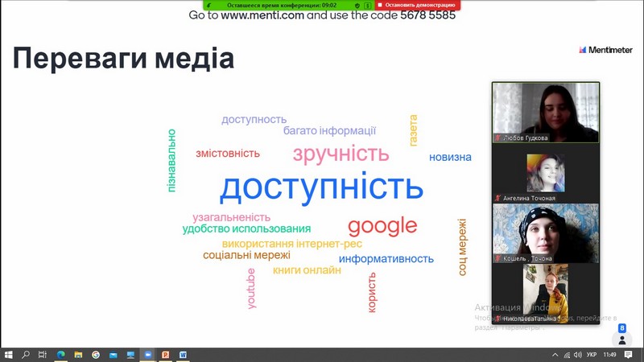
Task: Click the word новизна
Action: tap(450, 157)
